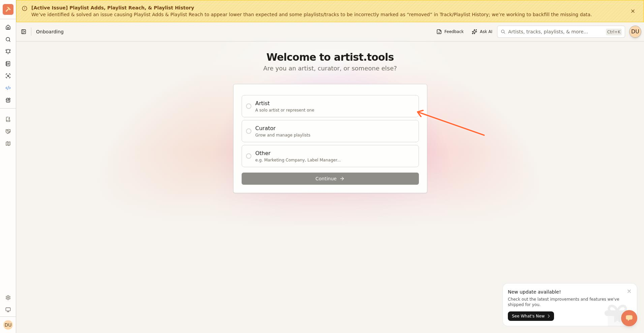
Task: Toggle the sidebar panel collapse icon
Action: tap(24, 32)
